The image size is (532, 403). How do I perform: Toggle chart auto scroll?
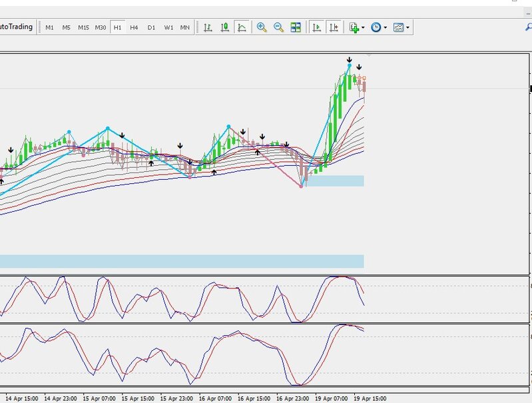pyautogui.click(x=316, y=27)
